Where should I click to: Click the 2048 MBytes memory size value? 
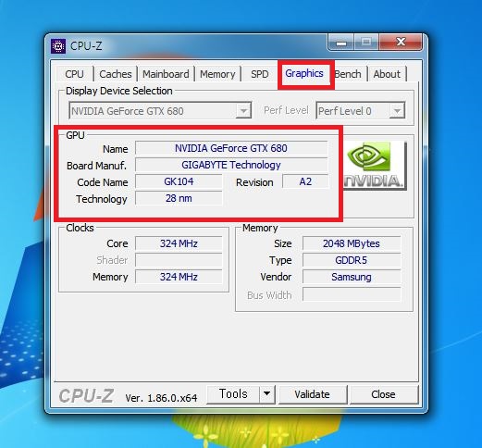point(352,243)
